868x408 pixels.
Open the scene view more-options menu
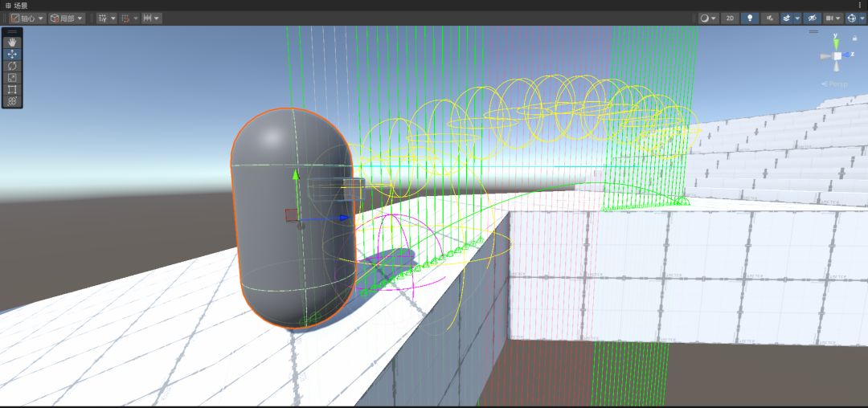(860, 5)
